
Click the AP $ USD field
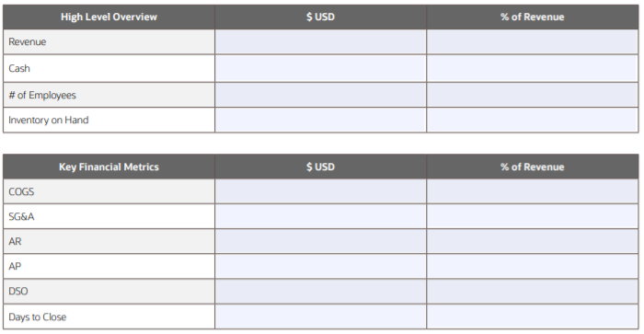(x=320, y=266)
